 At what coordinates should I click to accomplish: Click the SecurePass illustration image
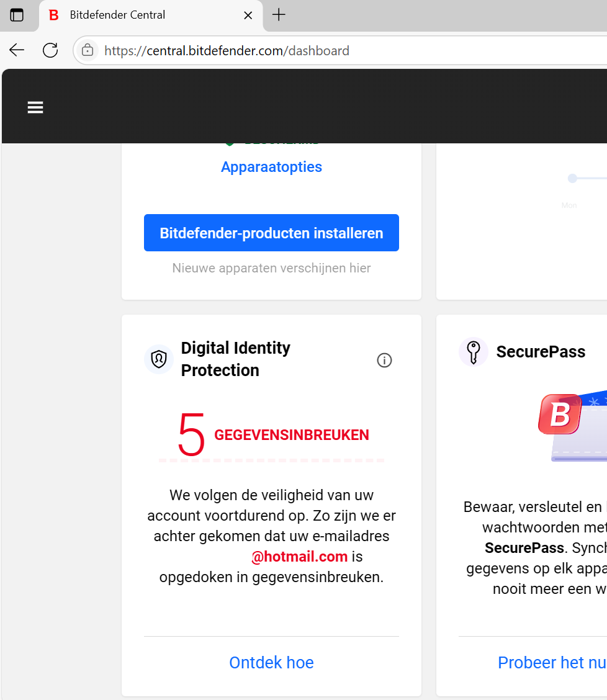573,426
